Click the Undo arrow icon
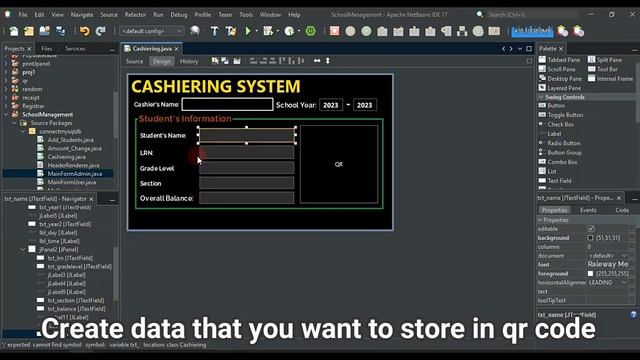The width and height of the screenshot is (640, 360). click(x=84, y=31)
